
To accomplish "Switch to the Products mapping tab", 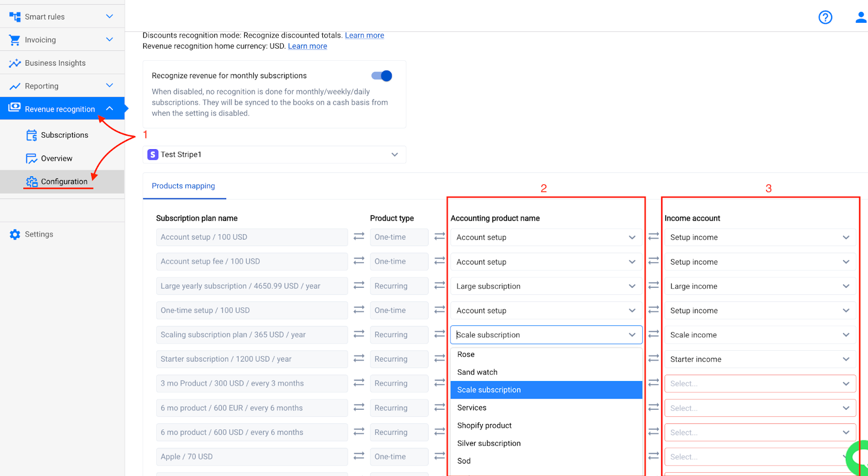I will coord(183,186).
